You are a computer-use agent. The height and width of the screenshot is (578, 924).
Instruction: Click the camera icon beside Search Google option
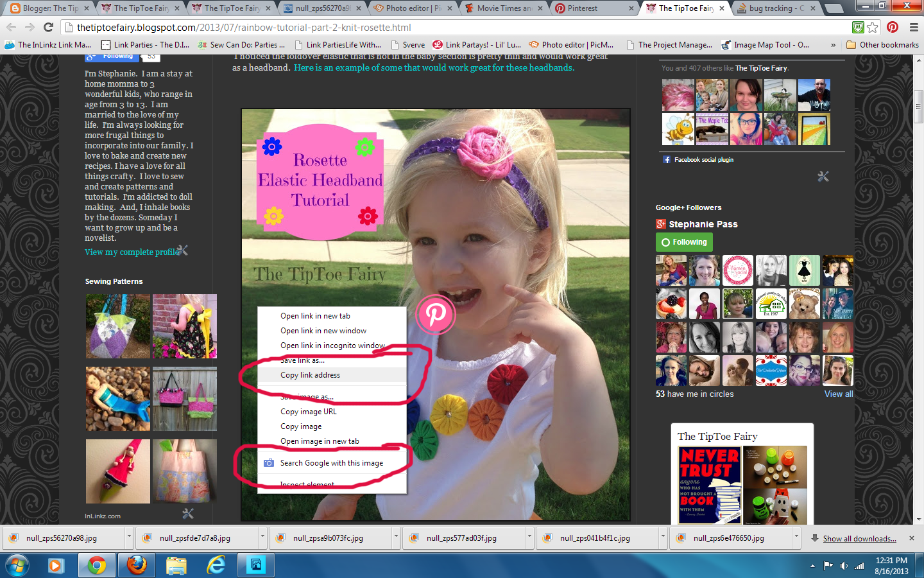[268, 462]
